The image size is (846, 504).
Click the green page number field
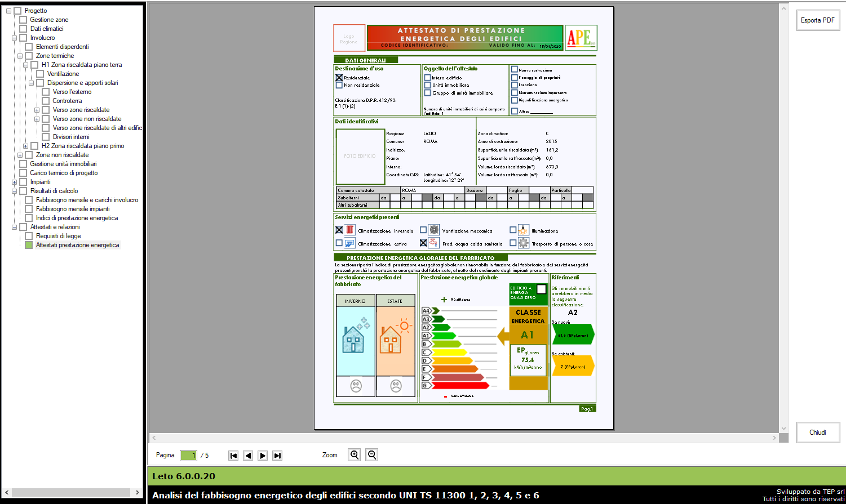[x=188, y=456]
